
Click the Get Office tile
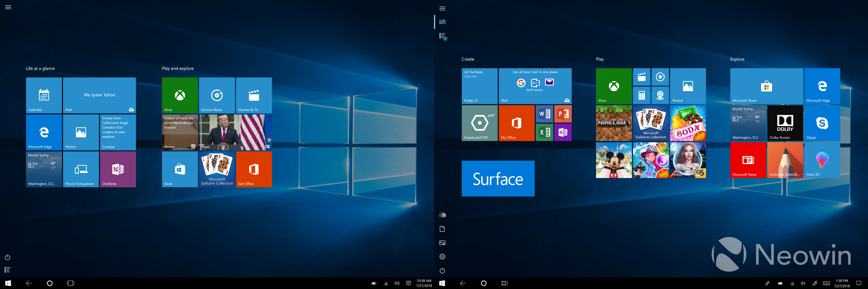(x=254, y=169)
